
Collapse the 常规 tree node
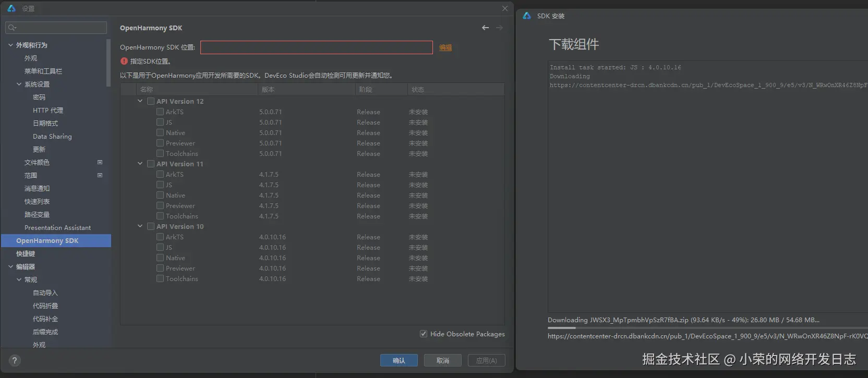click(x=19, y=279)
